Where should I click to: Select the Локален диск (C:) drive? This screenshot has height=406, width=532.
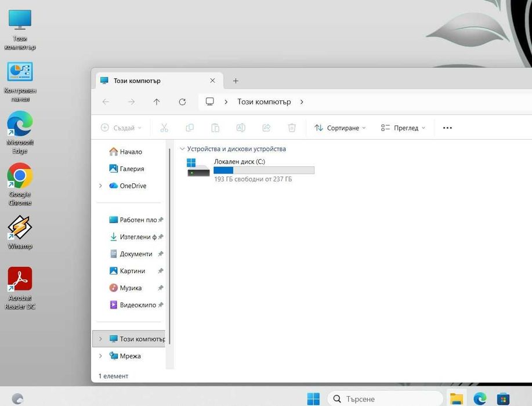tap(251, 171)
